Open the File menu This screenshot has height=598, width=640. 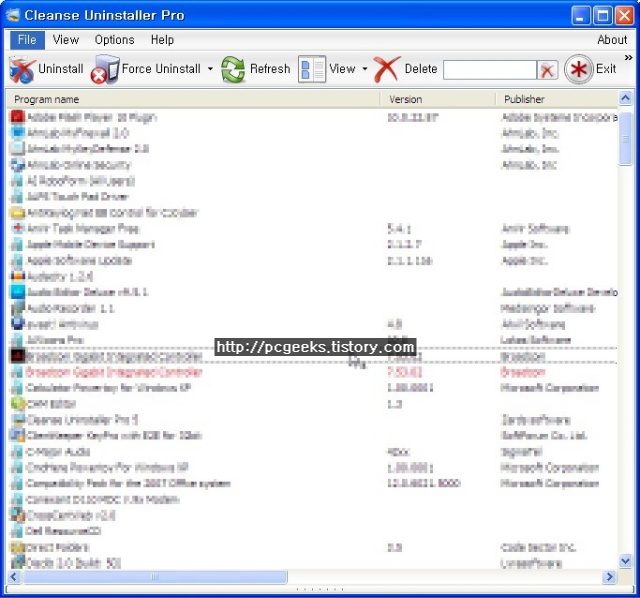27,40
